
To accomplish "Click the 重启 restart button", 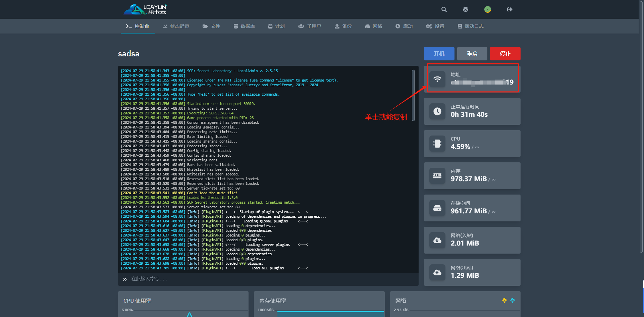I will (472, 54).
